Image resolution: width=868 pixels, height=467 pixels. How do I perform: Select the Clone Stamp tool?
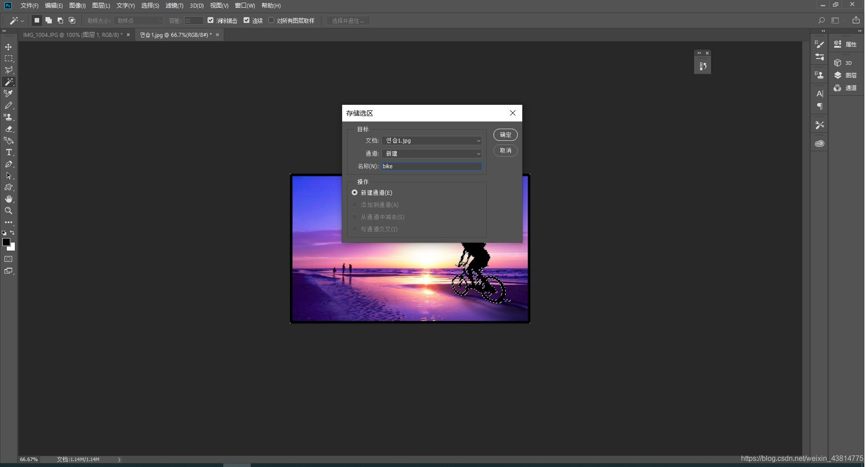[x=9, y=117]
